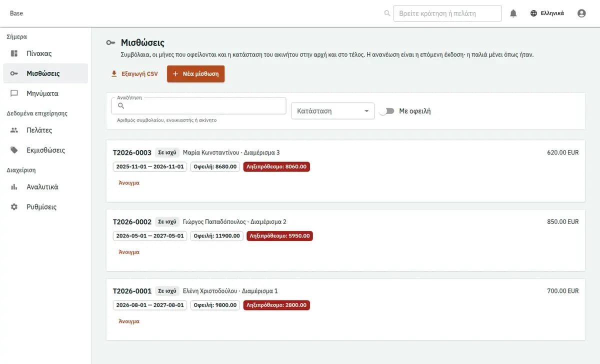The height and width of the screenshot is (364, 600).
Task: Click the Πίνακας dashboard icon in sidebar
Action: tap(14, 53)
